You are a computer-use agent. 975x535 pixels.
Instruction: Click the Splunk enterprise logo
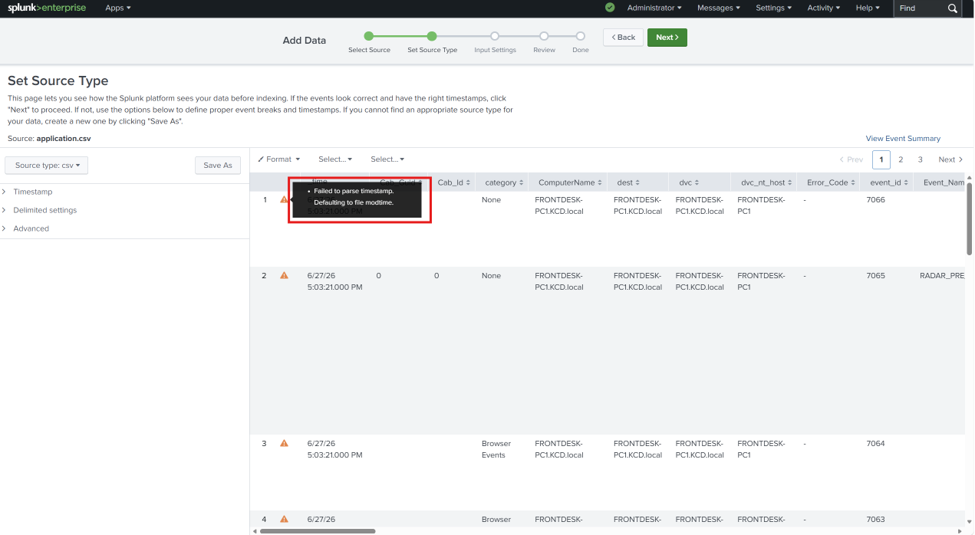tap(47, 8)
